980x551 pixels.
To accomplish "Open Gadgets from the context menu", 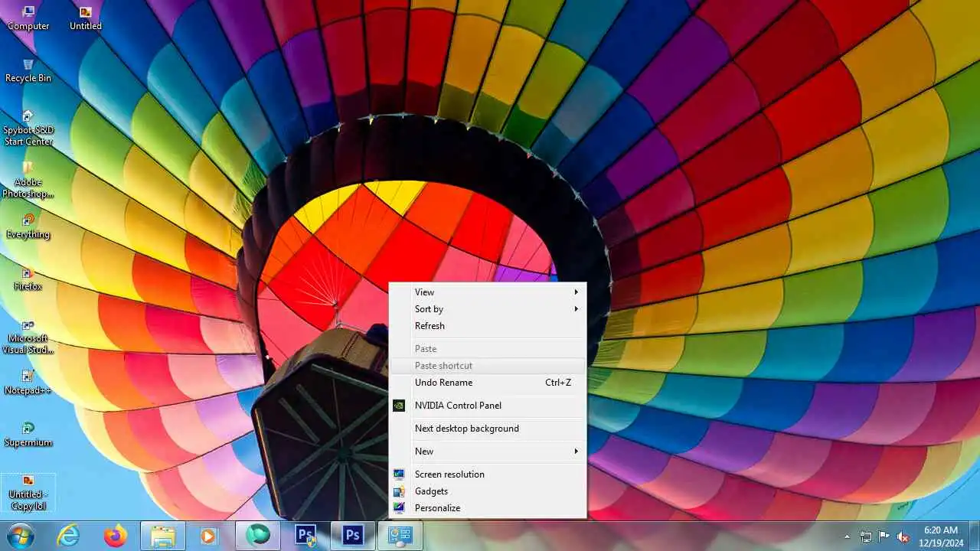I will [488, 491].
